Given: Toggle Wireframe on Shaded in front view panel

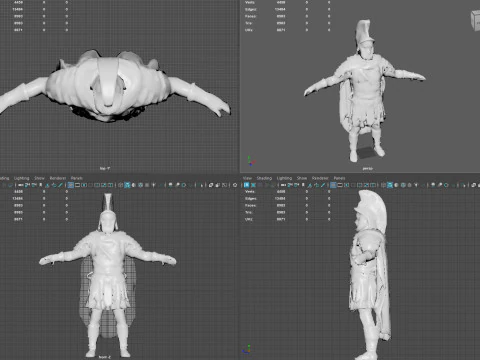Looking at the screenshot, I should 140,185.
